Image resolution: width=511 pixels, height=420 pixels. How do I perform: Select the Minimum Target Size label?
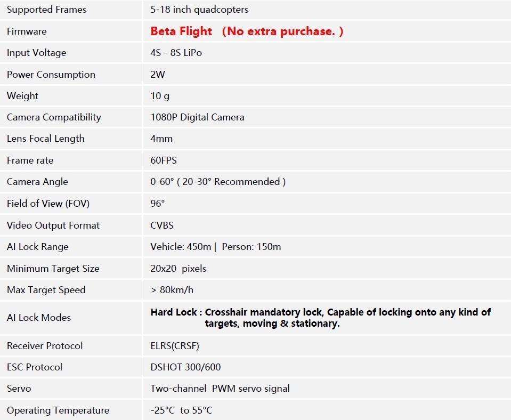click(x=53, y=269)
